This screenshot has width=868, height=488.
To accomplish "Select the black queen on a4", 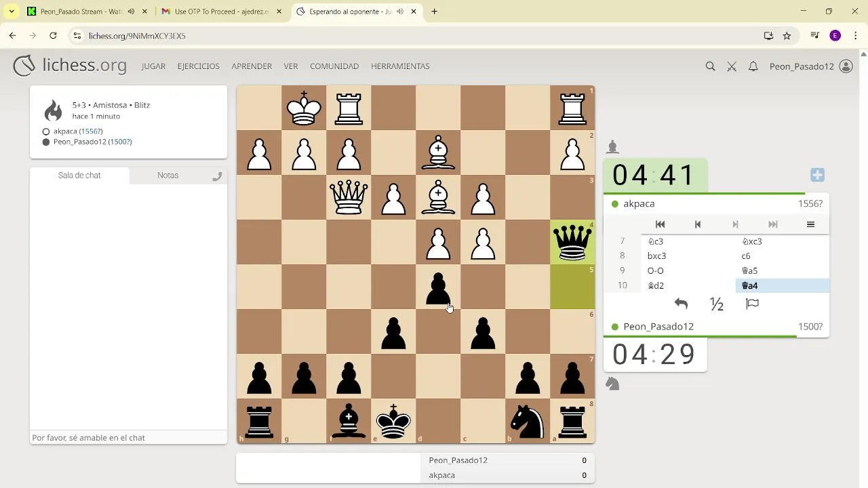I will point(572,242).
